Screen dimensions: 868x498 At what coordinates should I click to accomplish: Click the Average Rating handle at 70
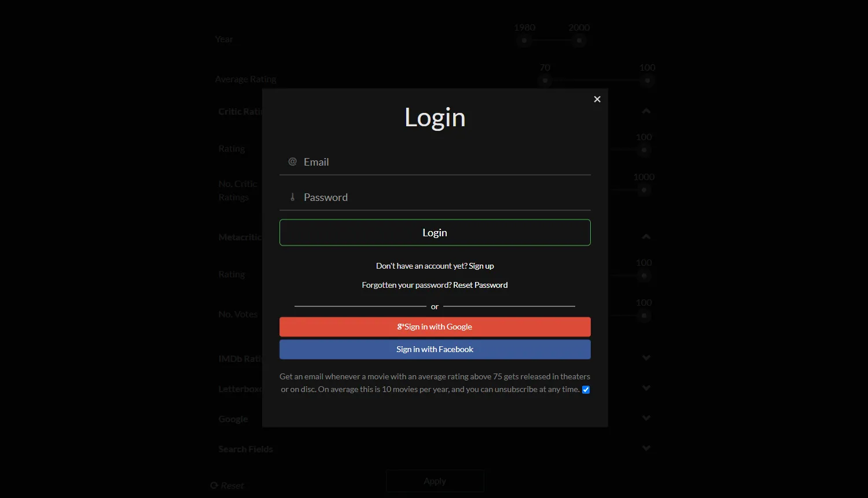(545, 80)
